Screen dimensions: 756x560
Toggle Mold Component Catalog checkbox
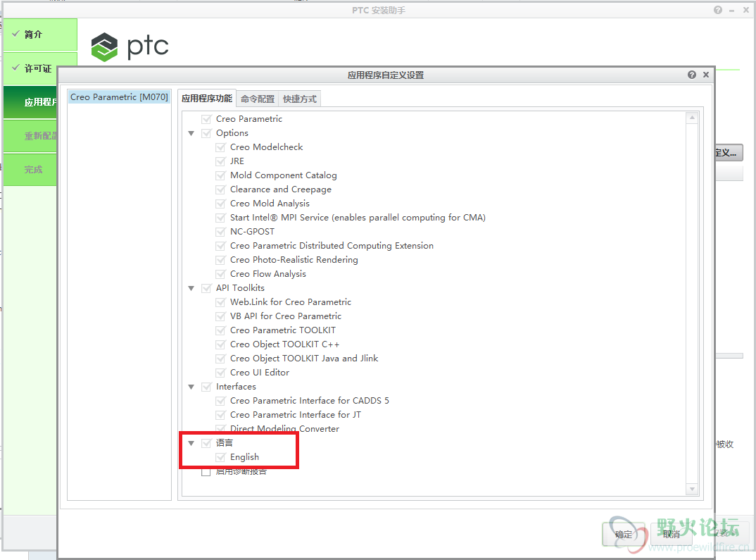click(220, 175)
